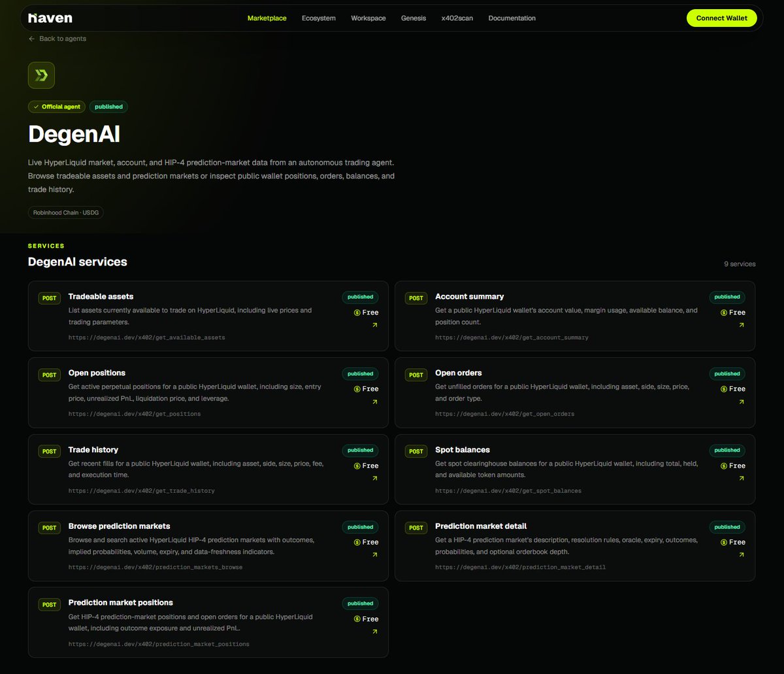Click POST badge on Browse prediction markets card
The image size is (784, 674).
50,528
